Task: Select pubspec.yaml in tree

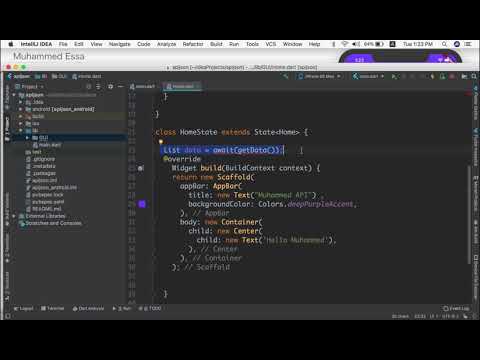Action: (x=45, y=202)
